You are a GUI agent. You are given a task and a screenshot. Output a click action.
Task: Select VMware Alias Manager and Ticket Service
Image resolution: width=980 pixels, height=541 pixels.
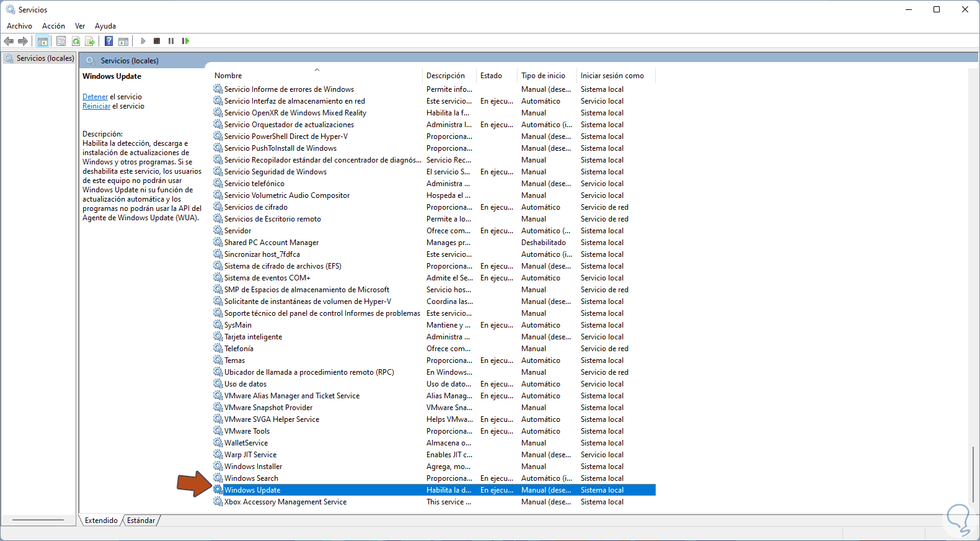point(292,396)
